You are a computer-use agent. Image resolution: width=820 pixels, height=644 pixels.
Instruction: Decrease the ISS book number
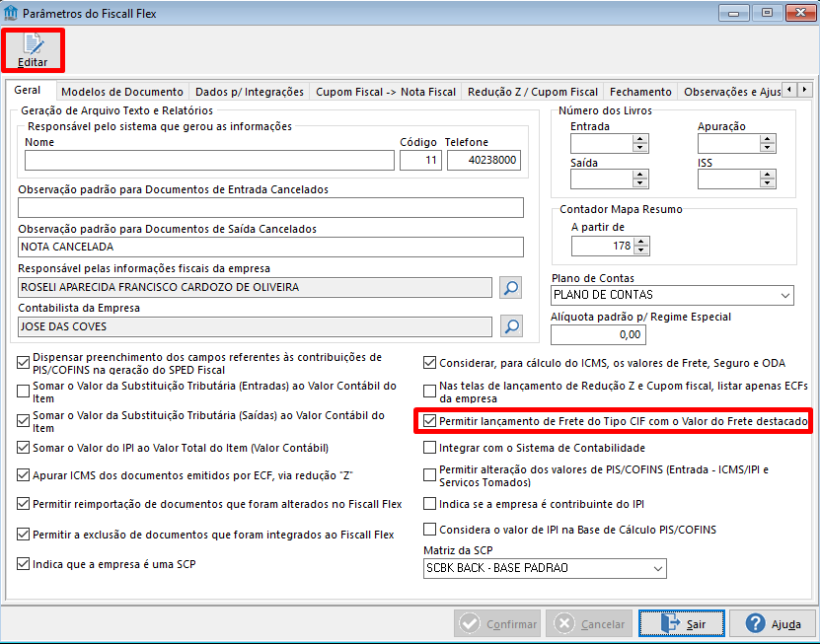[767, 183]
